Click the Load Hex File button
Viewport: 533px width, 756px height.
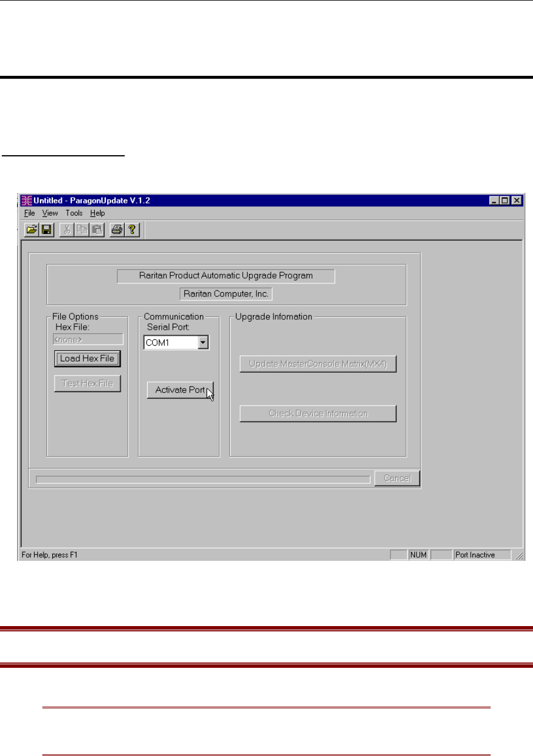tap(88, 358)
